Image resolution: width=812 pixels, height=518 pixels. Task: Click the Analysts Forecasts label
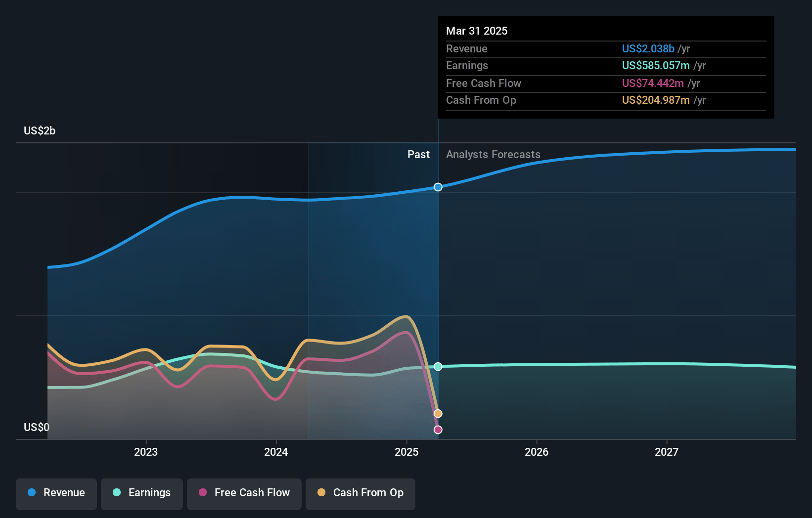coord(493,154)
